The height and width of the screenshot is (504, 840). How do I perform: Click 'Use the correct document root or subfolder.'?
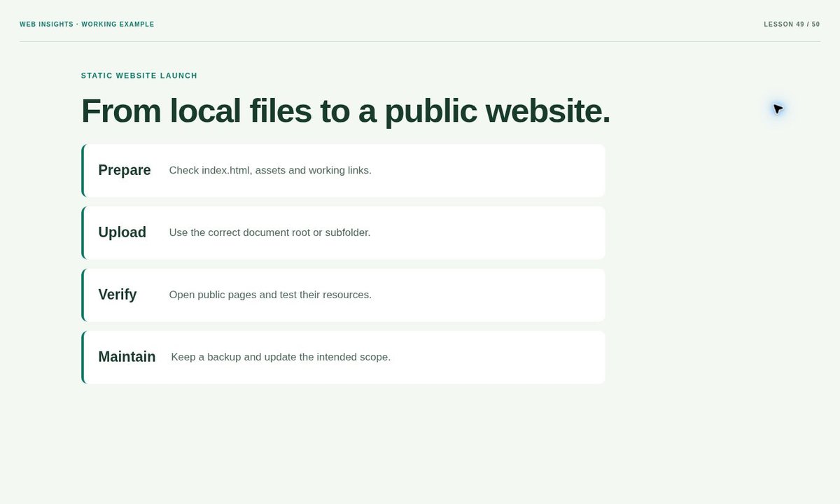269,232
